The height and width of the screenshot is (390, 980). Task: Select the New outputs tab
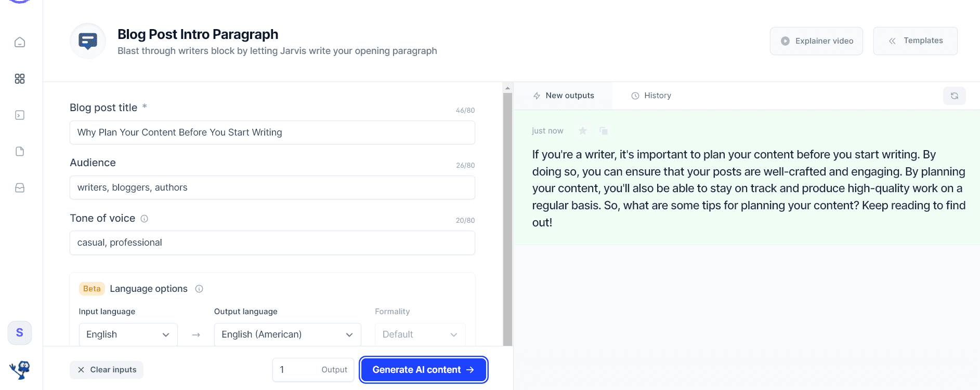click(564, 96)
